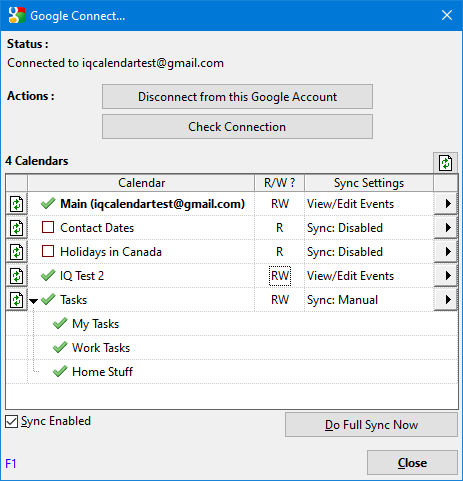
Task: Enable the Contact Dates calendar checkbox
Action: pyautogui.click(x=48, y=227)
